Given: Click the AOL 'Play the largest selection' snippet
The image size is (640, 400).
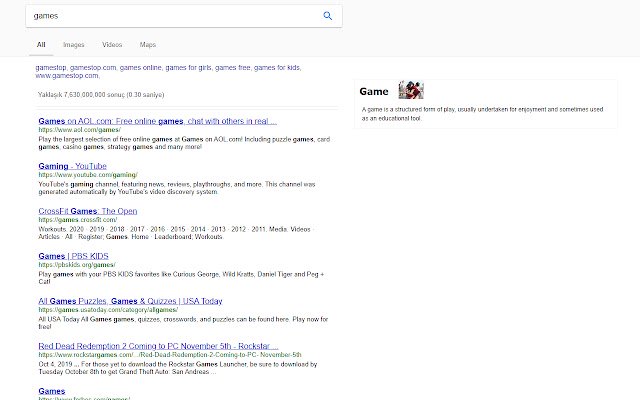Looking at the screenshot, I should pos(184,143).
